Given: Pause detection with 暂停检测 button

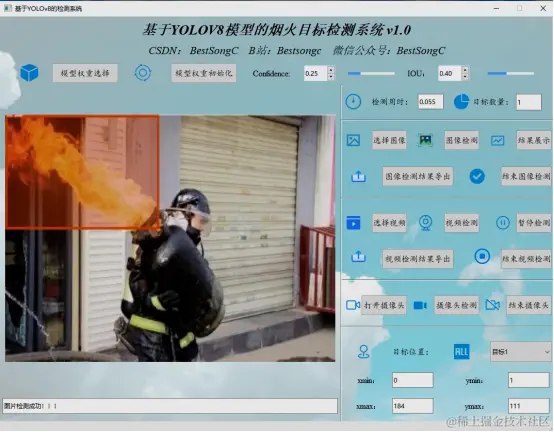Looking at the screenshot, I should (x=534, y=223).
